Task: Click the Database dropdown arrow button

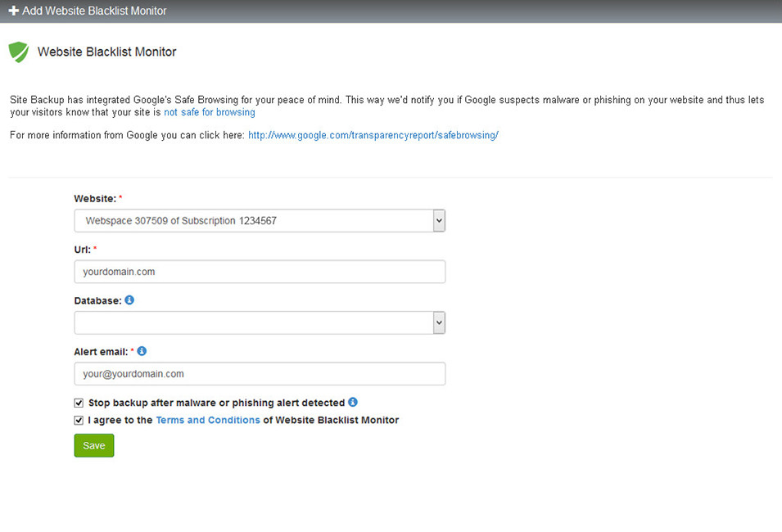Action: point(439,322)
